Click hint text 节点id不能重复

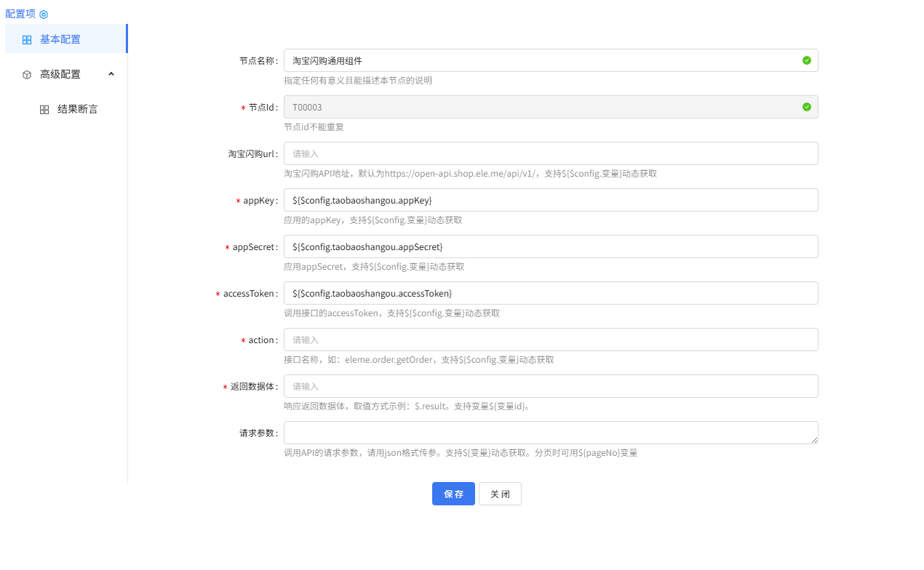tap(314, 127)
